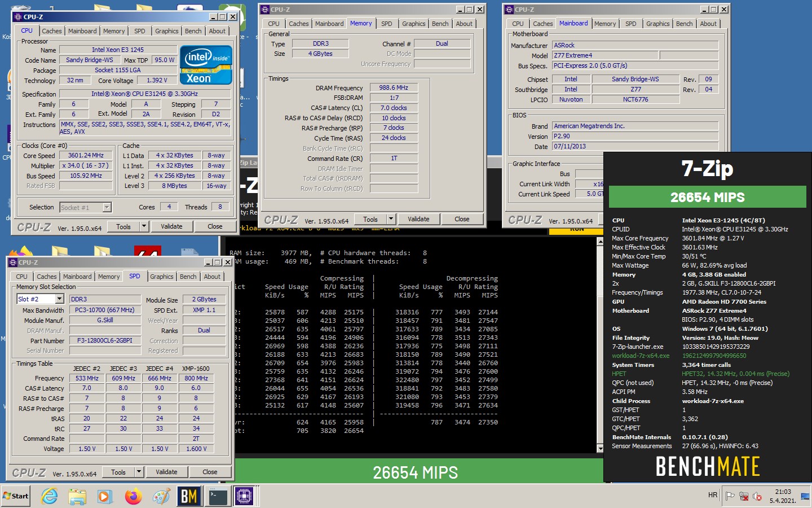Viewport: 812px width, 508px height.
Task: Expand Tools dropdown arrow in SPD window
Action: pyautogui.click(x=139, y=472)
